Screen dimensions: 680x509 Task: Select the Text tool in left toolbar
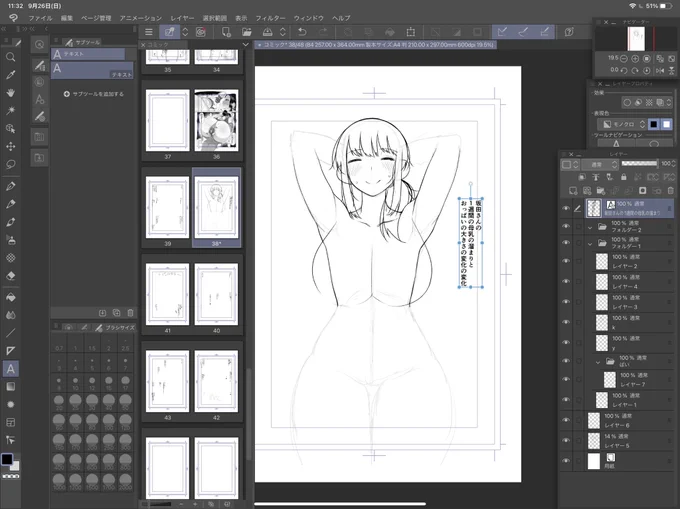click(10, 369)
